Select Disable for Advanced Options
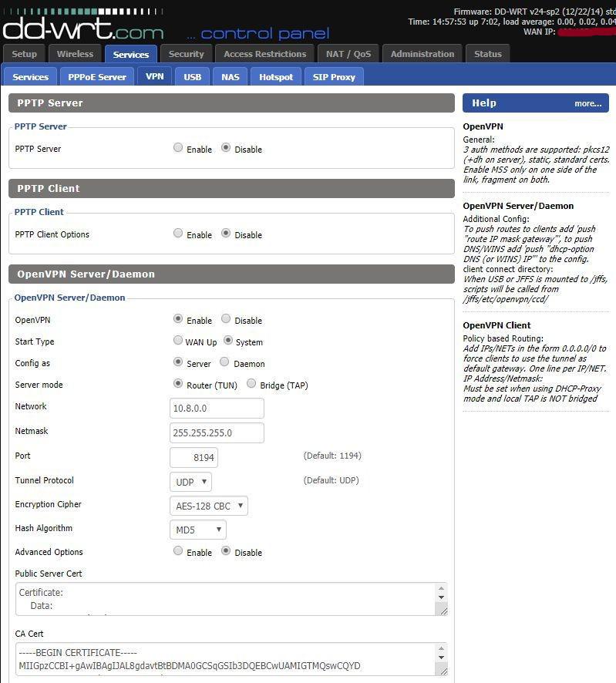Image resolution: width=616 pixels, height=683 pixels. coord(226,550)
